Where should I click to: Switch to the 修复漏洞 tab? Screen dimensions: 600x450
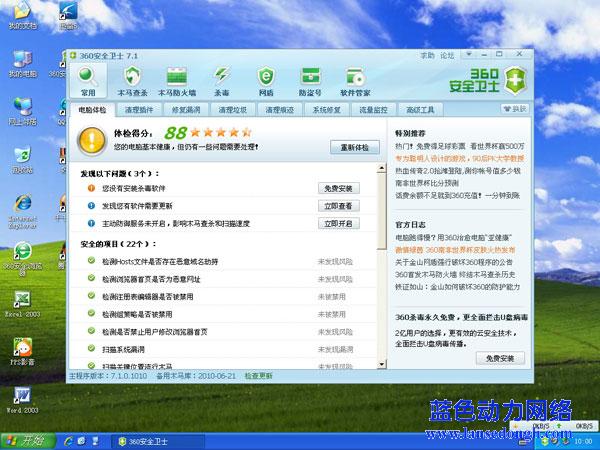186,110
